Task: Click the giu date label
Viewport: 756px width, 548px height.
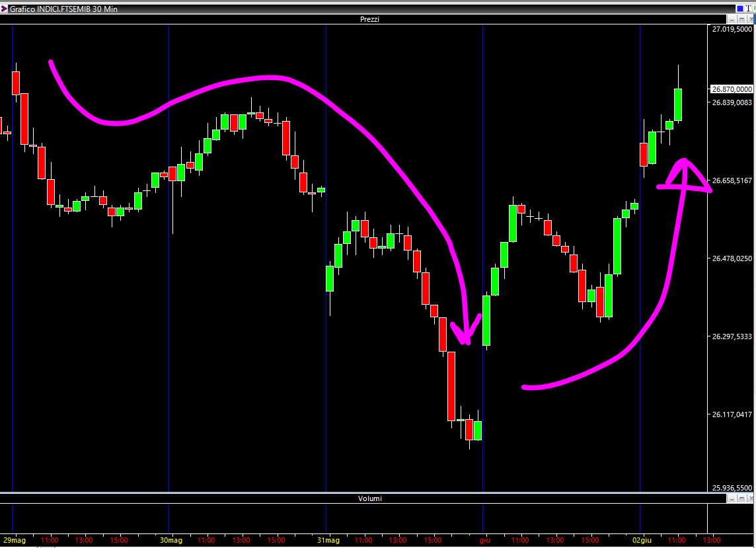Action: tap(485, 540)
